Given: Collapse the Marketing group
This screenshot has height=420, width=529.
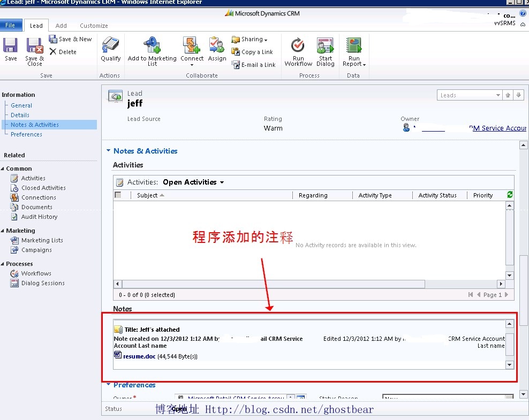Looking at the screenshot, I should [3, 231].
